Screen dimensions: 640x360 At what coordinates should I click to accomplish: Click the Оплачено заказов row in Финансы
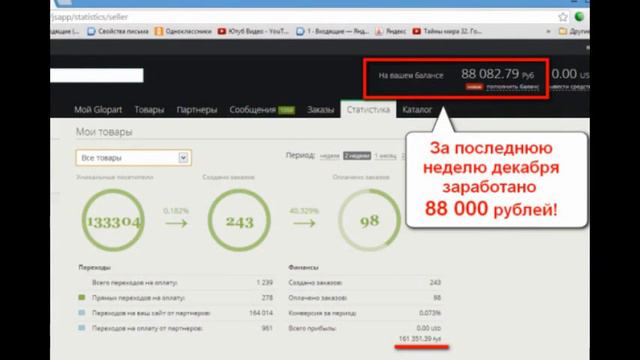point(364,298)
